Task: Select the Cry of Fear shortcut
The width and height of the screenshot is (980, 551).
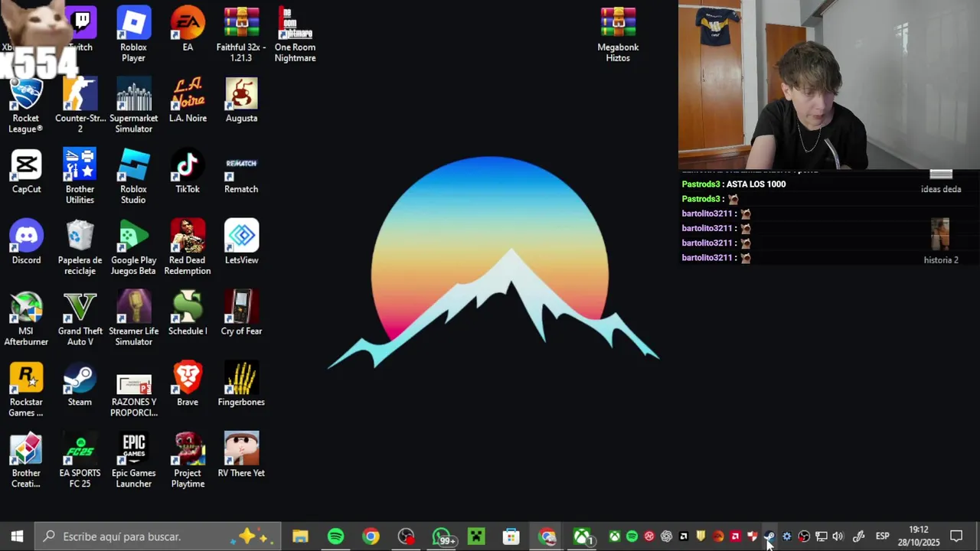Action: pos(241,314)
